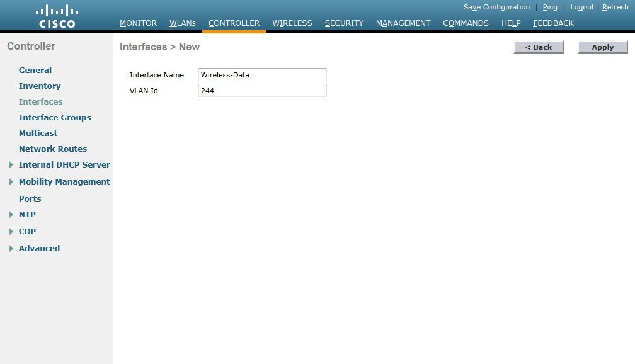
Task: Click the Apply button
Action: (x=602, y=47)
